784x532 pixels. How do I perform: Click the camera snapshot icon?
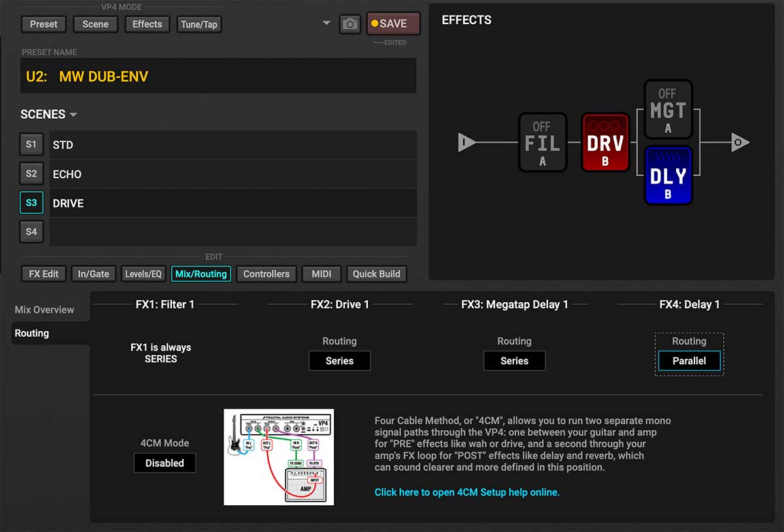pyautogui.click(x=350, y=24)
